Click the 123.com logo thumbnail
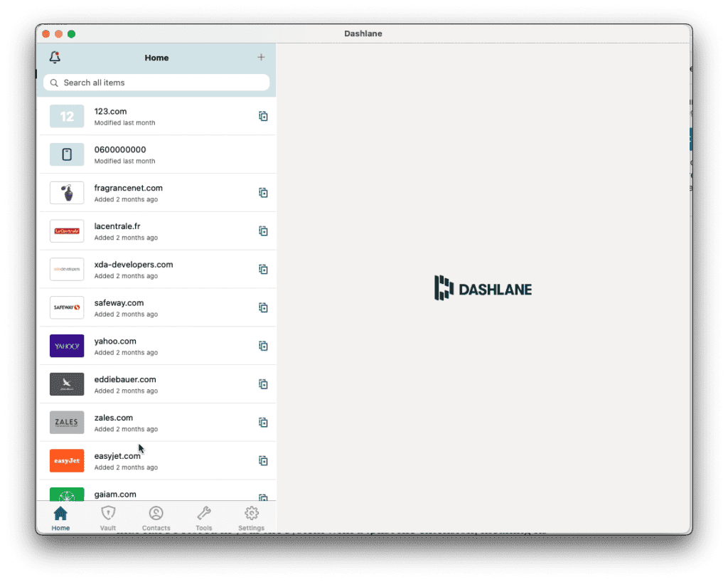 (x=67, y=116)
